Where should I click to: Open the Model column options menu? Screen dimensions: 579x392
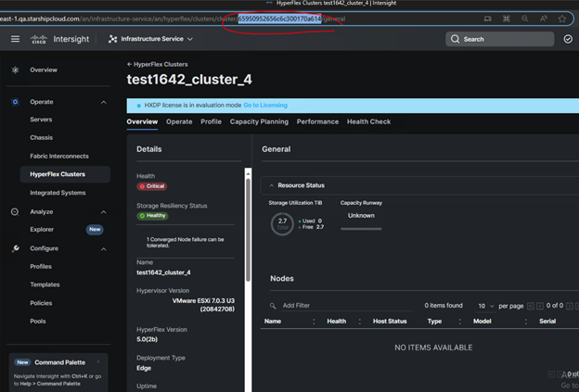(526, 322)
